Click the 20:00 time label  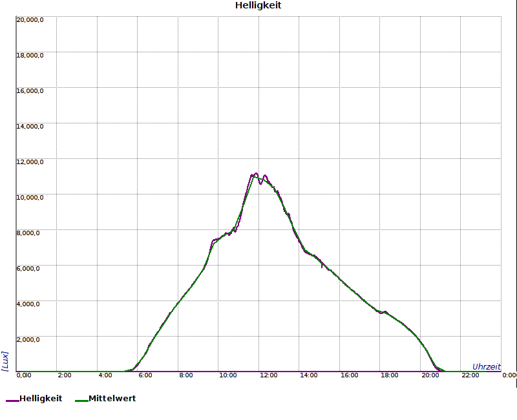430,375
